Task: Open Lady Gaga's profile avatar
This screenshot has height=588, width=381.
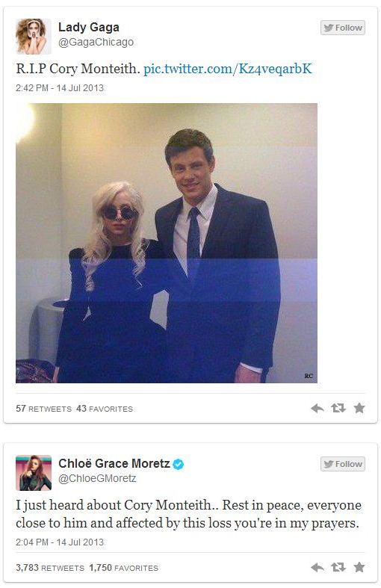Action: pos(34,37)
